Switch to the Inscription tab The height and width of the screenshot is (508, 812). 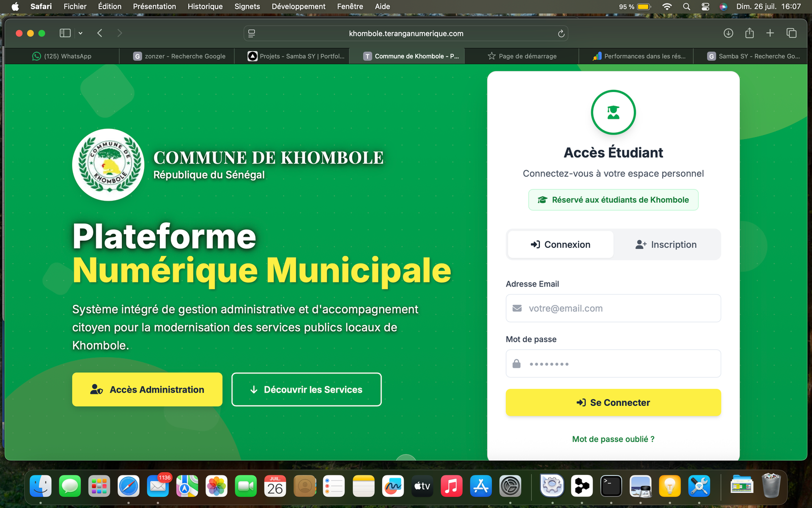coord(666,244)
